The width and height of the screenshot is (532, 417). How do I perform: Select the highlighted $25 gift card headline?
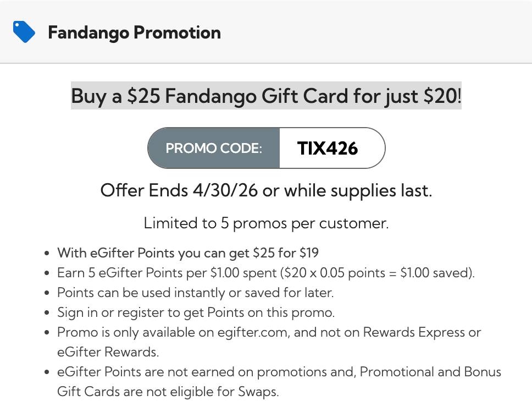pos(266,96)
